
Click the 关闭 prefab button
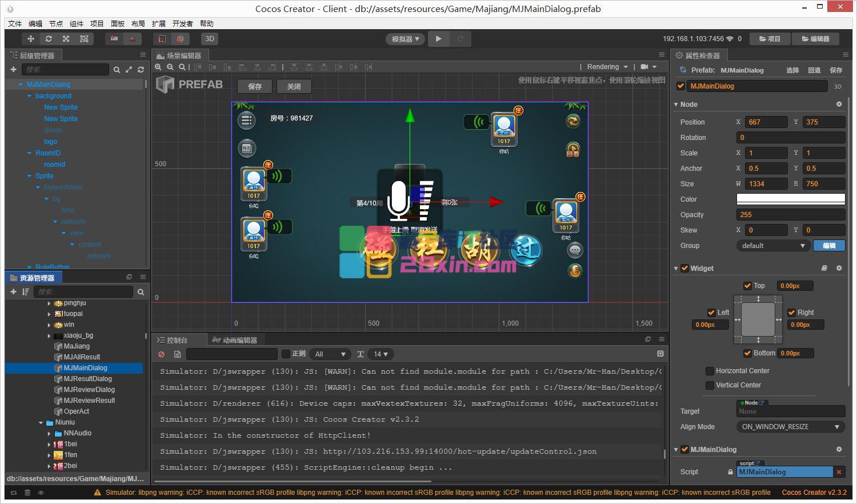tap(294, 86)
